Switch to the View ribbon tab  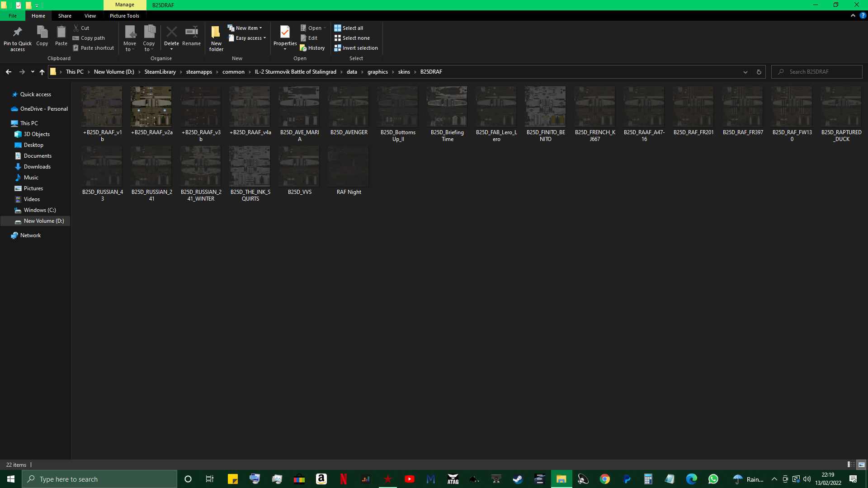(90, 16)
